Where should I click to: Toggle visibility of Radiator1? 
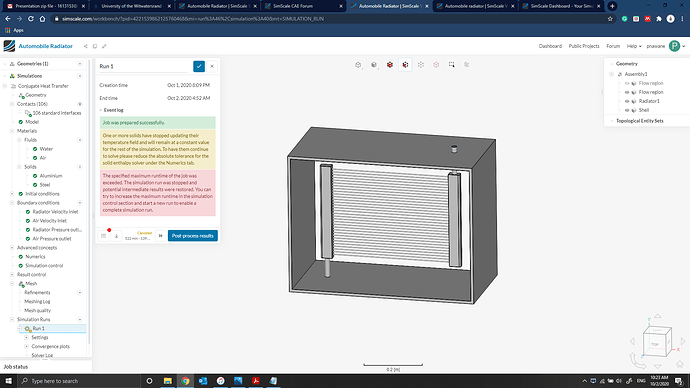627,101
